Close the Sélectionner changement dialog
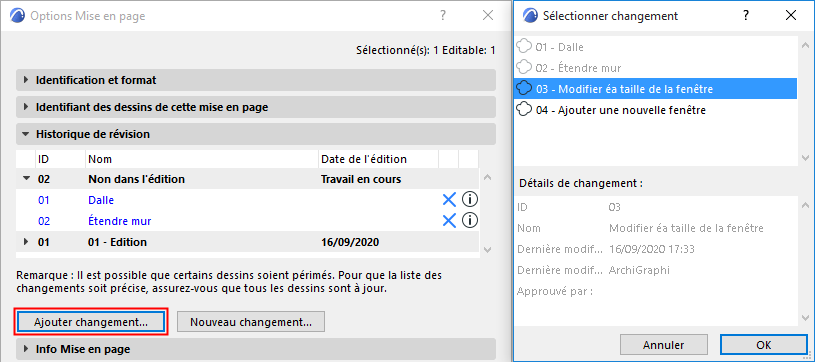Viewport: 815px width, 362px height. [x=791, y=16]
